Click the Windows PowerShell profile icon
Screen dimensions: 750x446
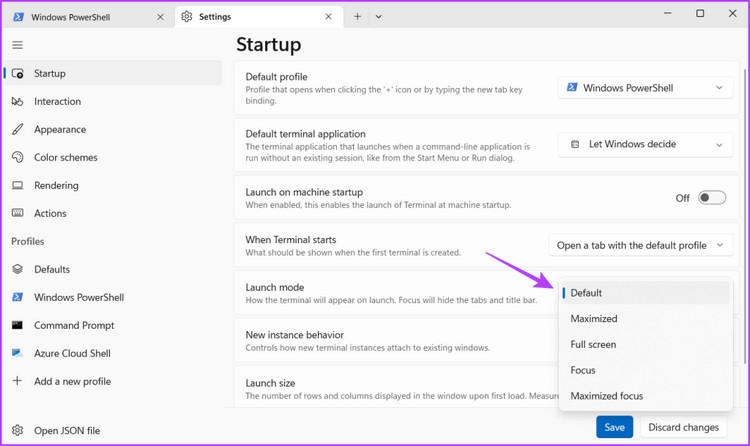(x=18, y=297)
